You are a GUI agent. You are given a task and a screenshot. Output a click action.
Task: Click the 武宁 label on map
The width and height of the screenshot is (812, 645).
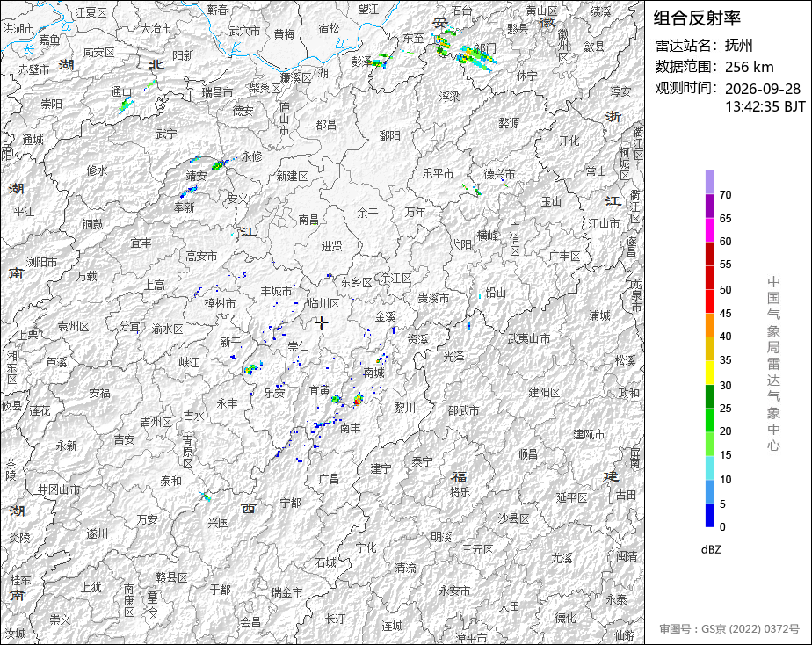pyautogui.click(x=166, y=134)
